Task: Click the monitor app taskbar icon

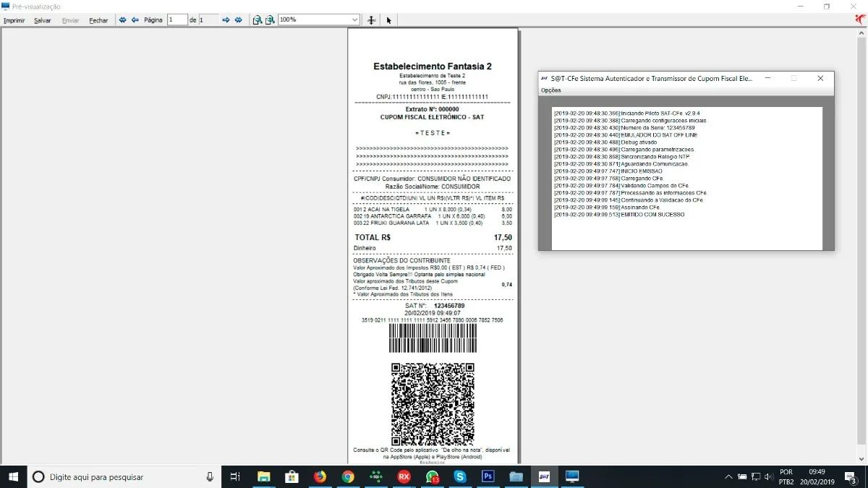Action: pos(572,477)
